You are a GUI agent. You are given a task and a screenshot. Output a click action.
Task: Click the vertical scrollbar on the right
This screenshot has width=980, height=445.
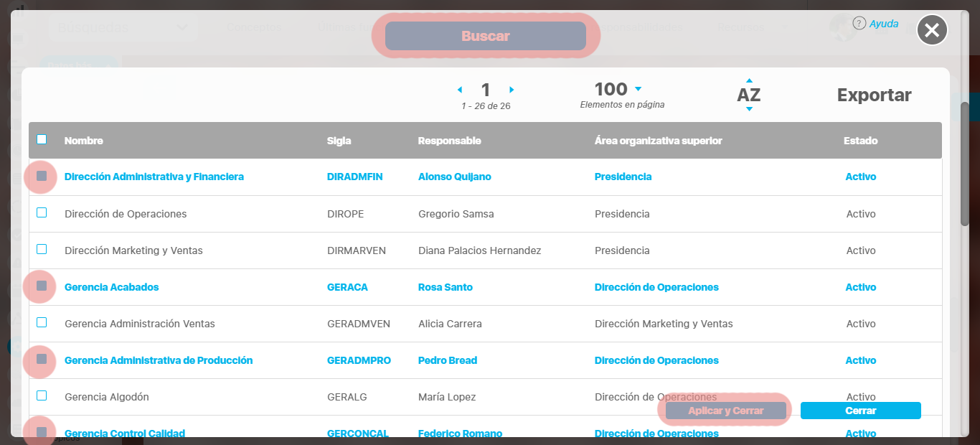click(965, 165)
